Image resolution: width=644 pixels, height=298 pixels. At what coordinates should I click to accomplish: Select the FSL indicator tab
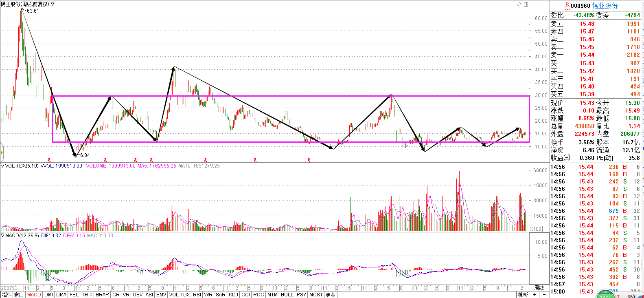tap(74, 295)
